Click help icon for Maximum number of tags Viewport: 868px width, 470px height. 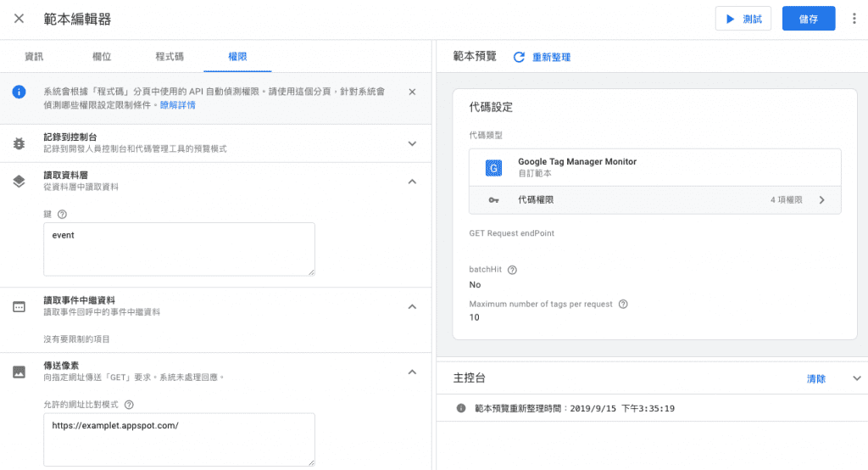[x=623, y=305]
